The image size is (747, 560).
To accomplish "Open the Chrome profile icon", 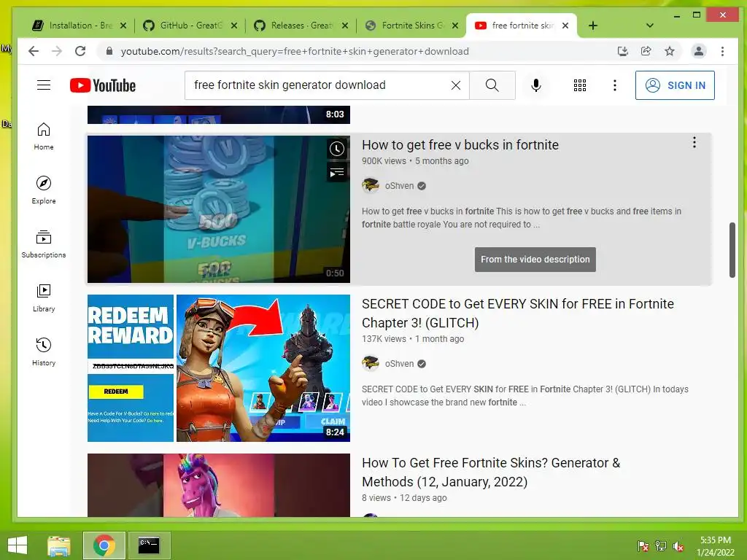I will 698,52.
